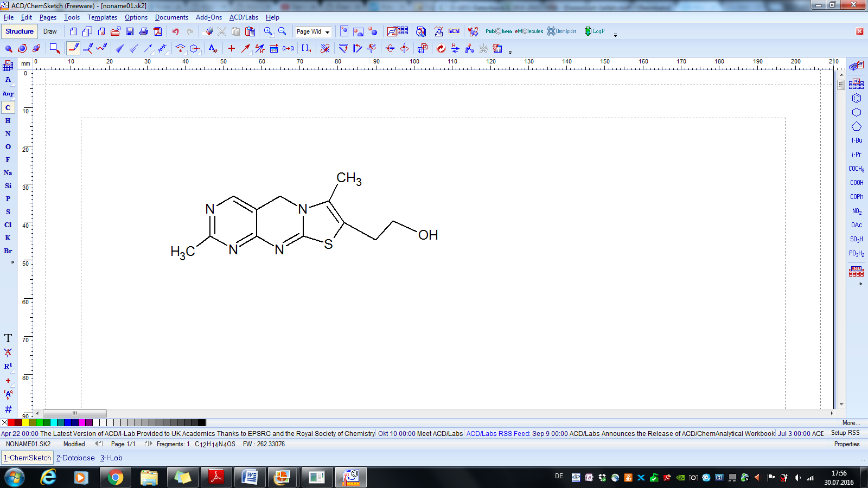Expand top toolbar overflow options
The image size is (868, 488).
click(615, 35)
